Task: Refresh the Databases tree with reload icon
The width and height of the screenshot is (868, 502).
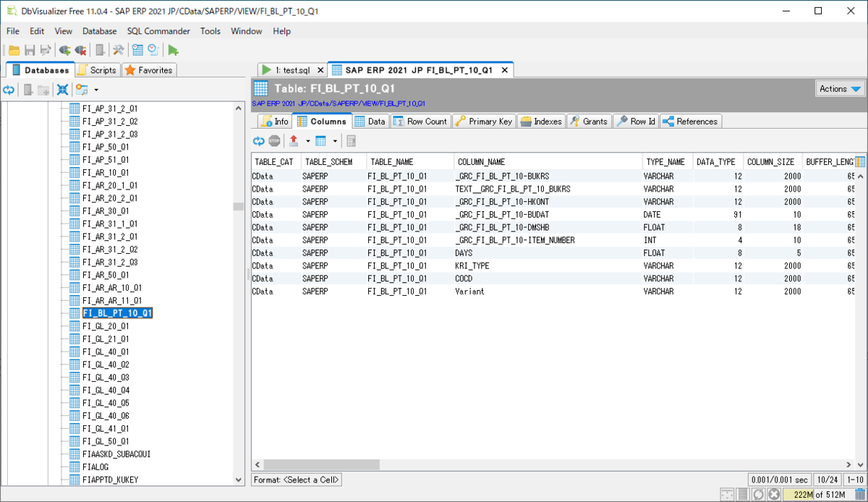Action: tap(9, 90)
